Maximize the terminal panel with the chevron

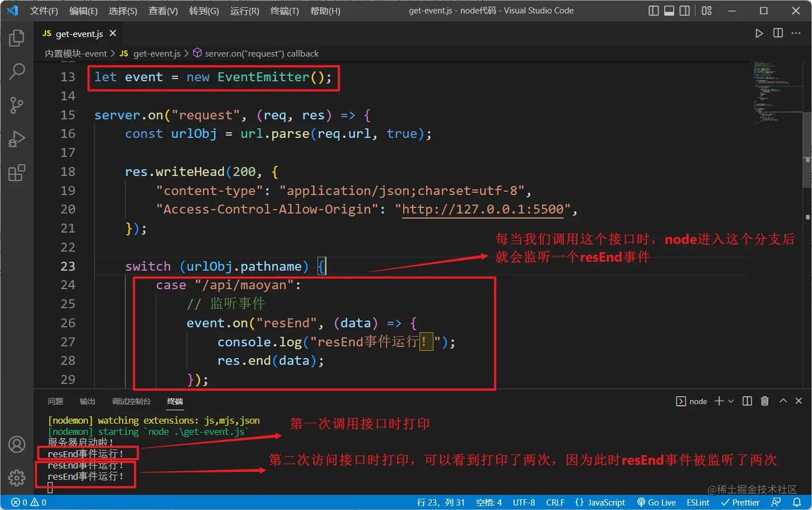click(783, 401)
